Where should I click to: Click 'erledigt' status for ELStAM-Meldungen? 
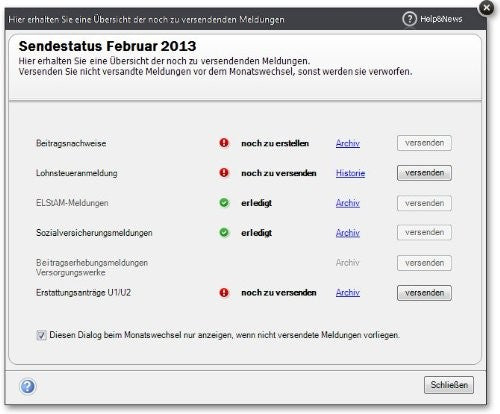[x=256, y=203]
